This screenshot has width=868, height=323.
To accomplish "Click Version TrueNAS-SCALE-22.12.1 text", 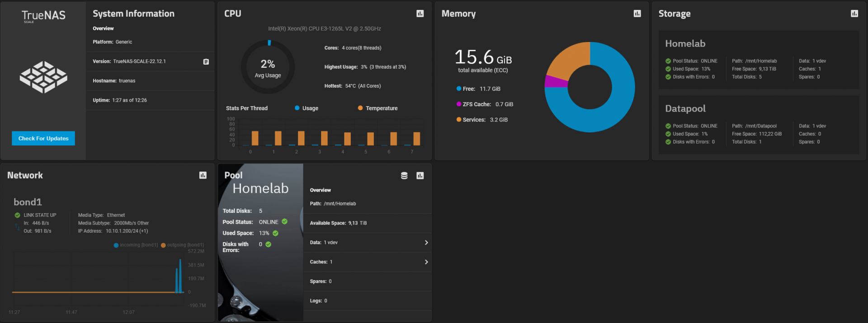I will 129,61.
